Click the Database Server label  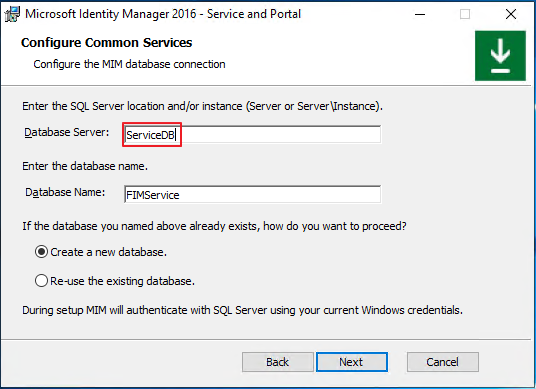click(x=67, y=132)
